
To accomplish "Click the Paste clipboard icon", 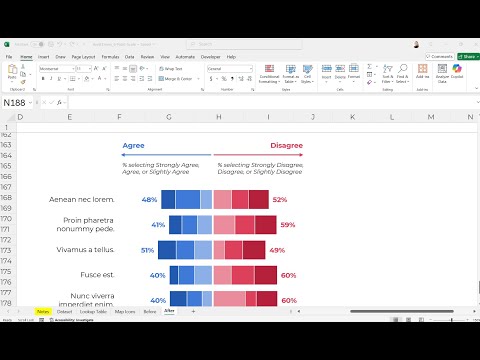I will pyautogui.click(x=12, y=69).
